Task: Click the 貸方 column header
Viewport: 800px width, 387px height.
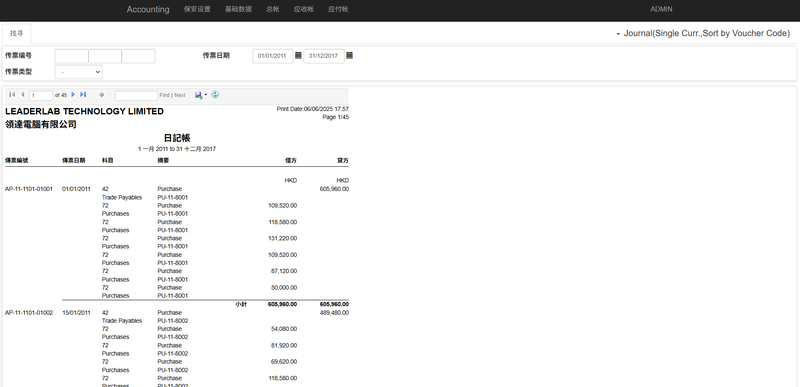Action: (x=343, y=161)
